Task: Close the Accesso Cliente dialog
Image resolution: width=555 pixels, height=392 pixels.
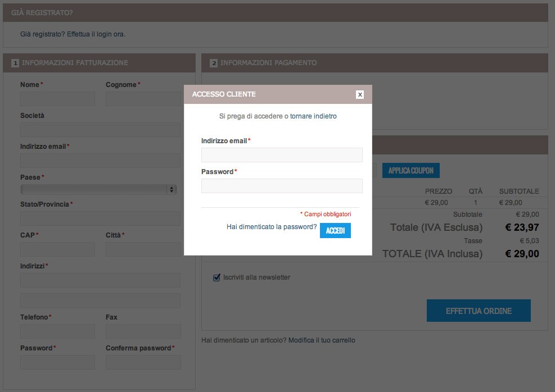Action: point(360,94)
